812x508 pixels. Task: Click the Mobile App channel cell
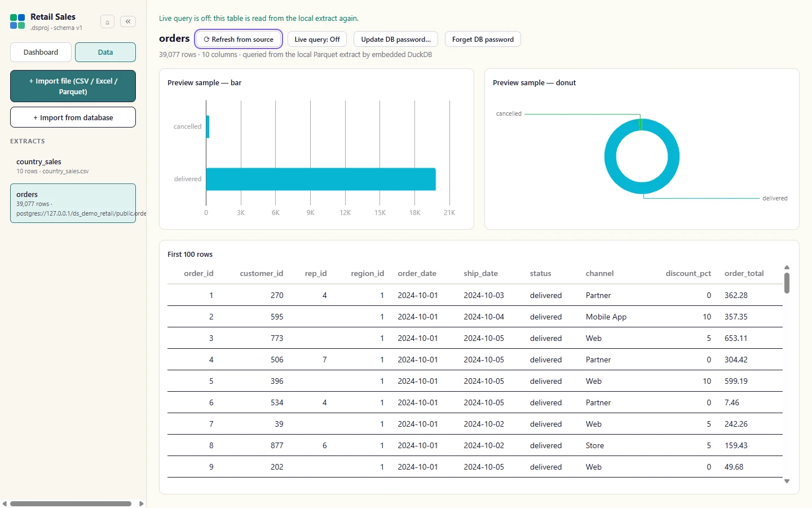(x=606, y=317)
